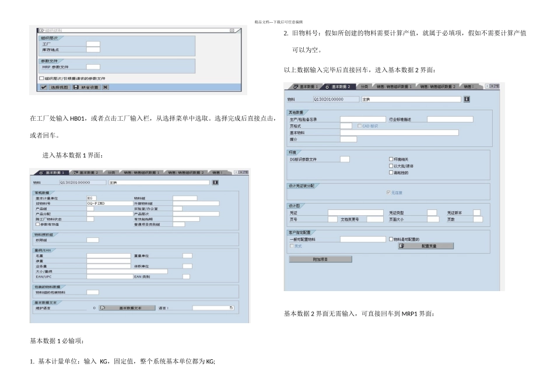Viewport: 554px width, 392px height.
Task: Click the info icon beside 主换 in the 基本数据 1 screen
Action: click(x=215, y=183)
